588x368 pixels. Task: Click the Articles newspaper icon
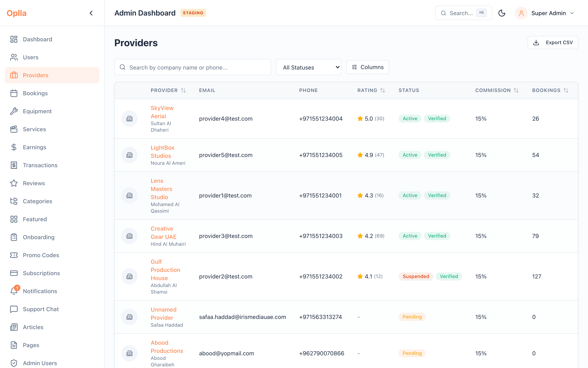point(14,327)
